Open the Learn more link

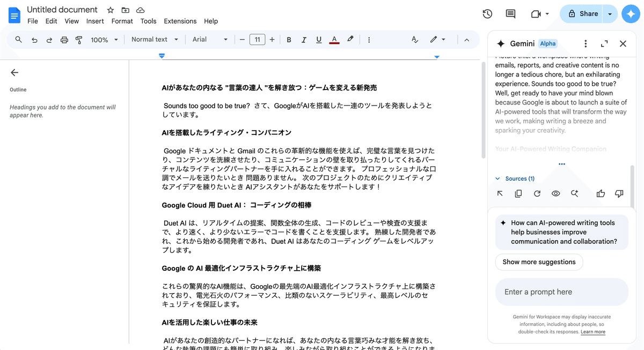coord(593,332)
